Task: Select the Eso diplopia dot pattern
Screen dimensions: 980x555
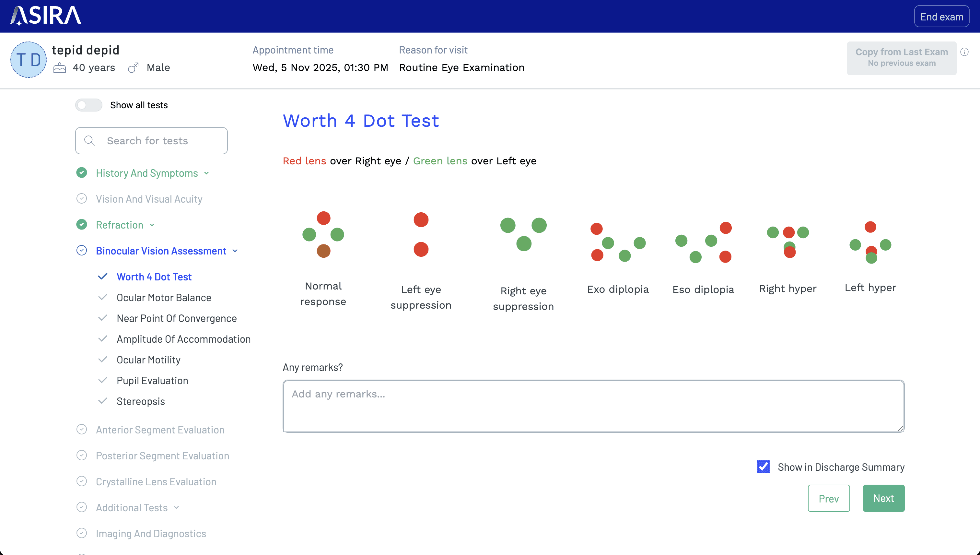Action: tap(703, 242)
